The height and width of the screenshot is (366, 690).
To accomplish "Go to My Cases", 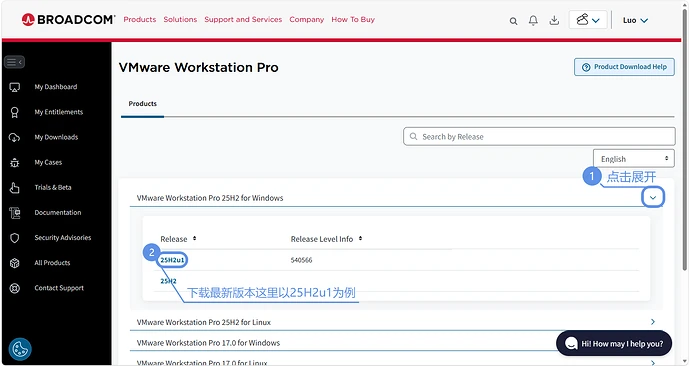I will (48, 162).
